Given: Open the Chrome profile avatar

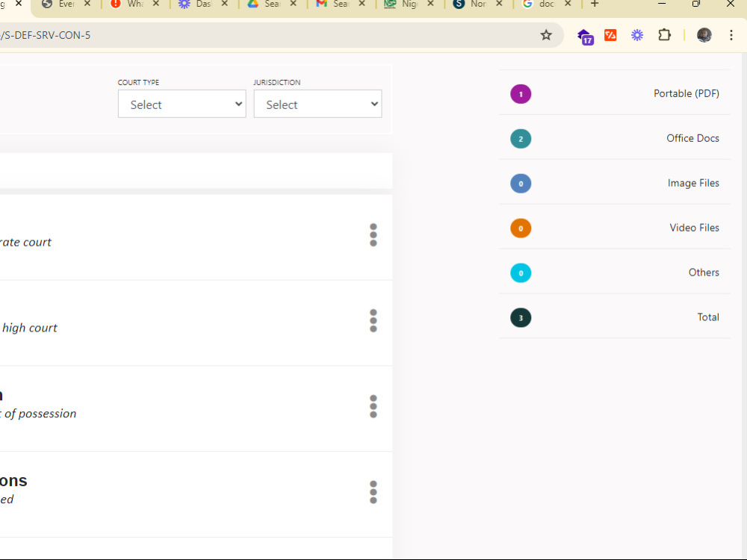Looking at the screenshot, I should (x=704, y=35).
